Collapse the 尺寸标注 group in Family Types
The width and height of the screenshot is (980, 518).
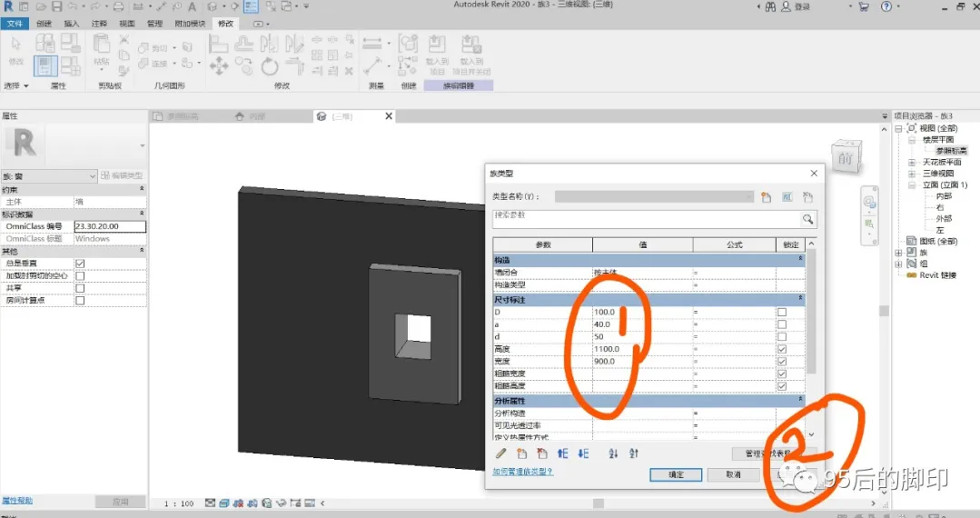[800, 299]
